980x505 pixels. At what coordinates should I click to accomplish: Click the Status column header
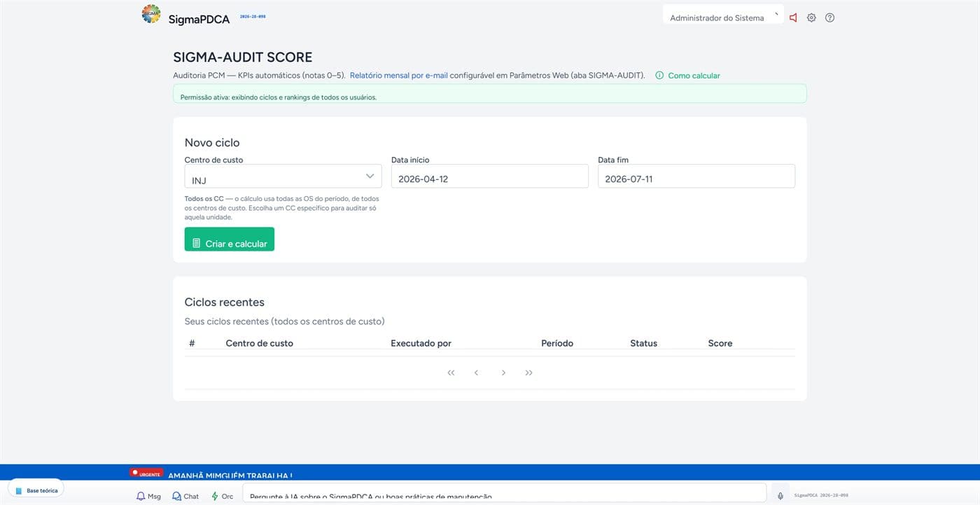[643, 343]
